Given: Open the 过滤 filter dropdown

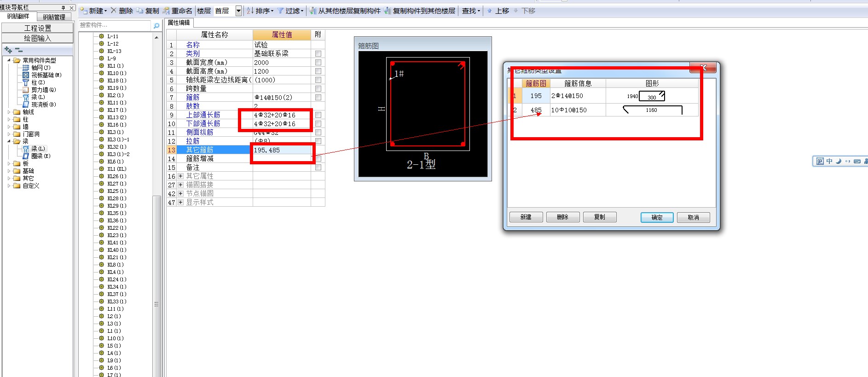Looking at the screenshot, I should tap(290, 11).
